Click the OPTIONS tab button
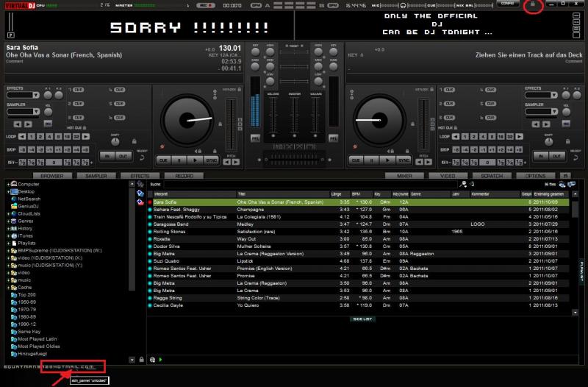588x387 pixels. 535,176
